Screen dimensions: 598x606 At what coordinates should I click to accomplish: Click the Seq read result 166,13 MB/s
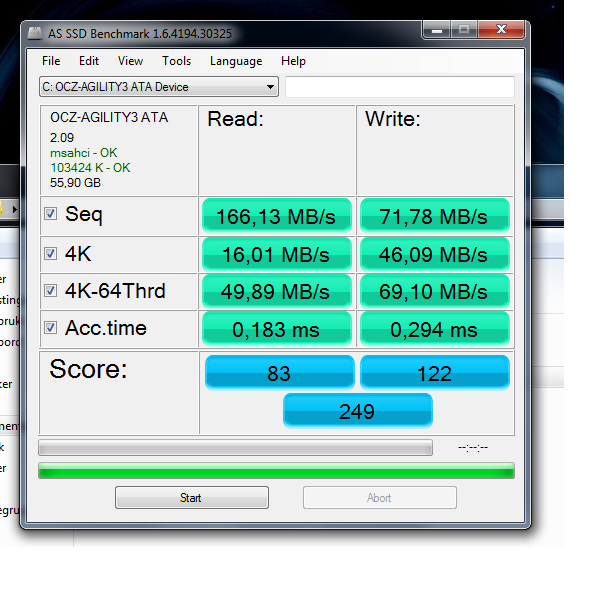tap(277, 216)
